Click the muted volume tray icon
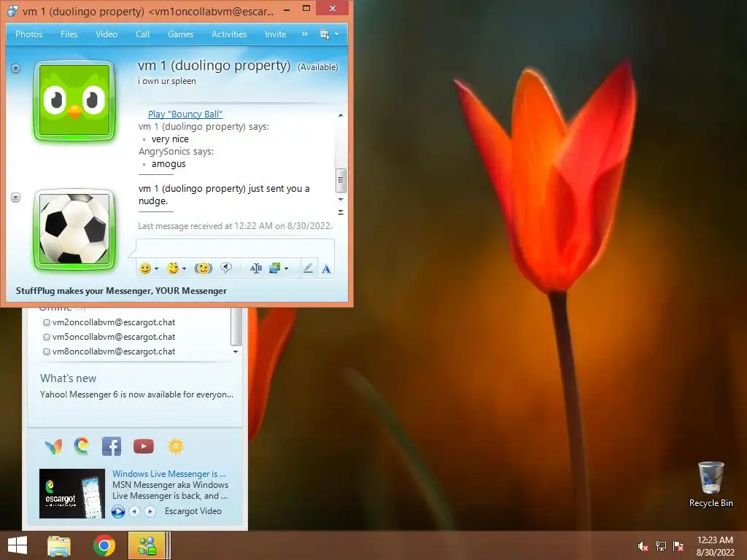The height and width of the screenshot is (560, 747). point(643,546)
